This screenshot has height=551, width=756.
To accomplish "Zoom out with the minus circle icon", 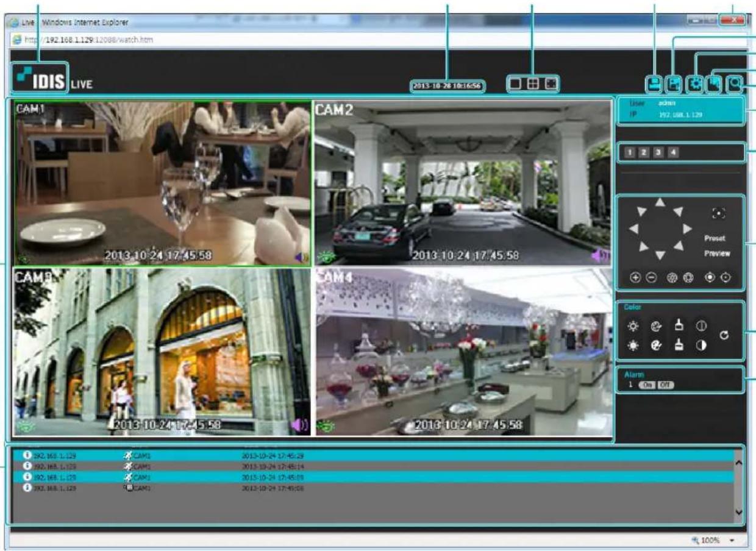I will pyautogui.click(x=651, y=277).
